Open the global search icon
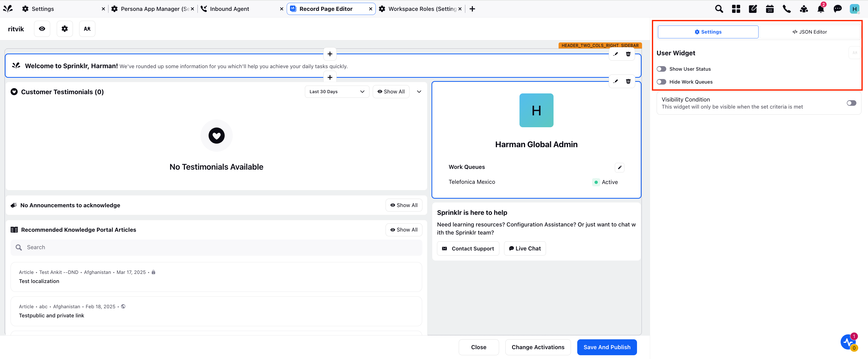This screenshot has height=359, width=868. 719,9
